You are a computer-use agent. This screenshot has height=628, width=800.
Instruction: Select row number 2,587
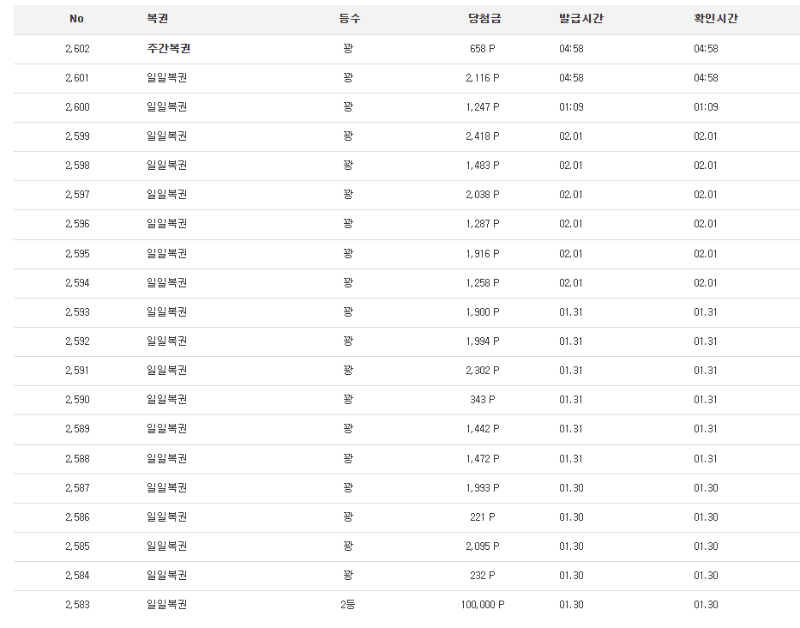(x=77, y=488)
